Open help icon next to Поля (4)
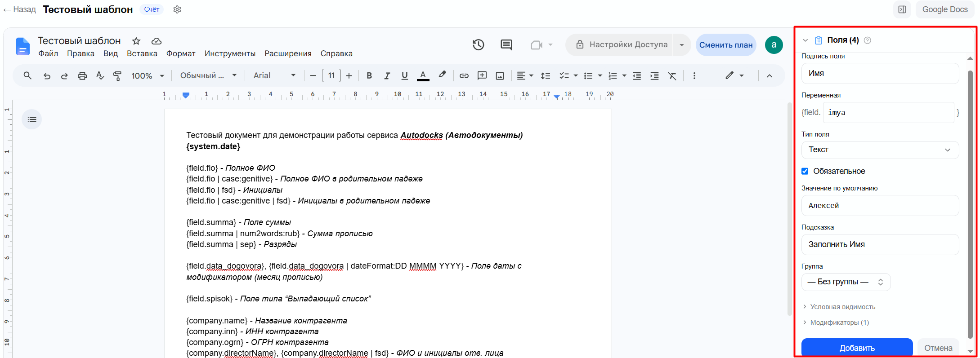The image size is (980, 358). pos(868,40)
